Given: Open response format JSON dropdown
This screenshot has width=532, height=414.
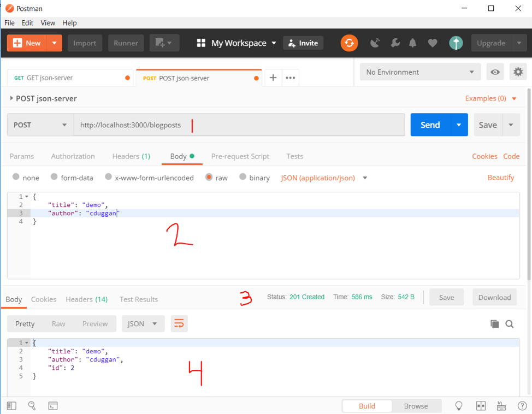Looking at the screenshot, I should [143, 324].
